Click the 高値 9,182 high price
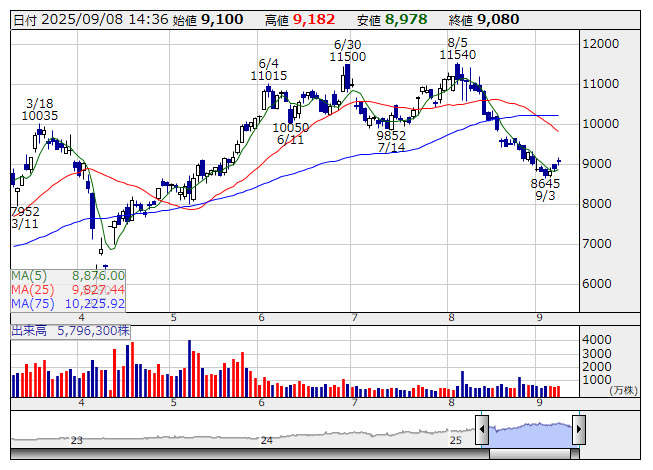This screenshot has height=470, width=653. coord(300,20)
